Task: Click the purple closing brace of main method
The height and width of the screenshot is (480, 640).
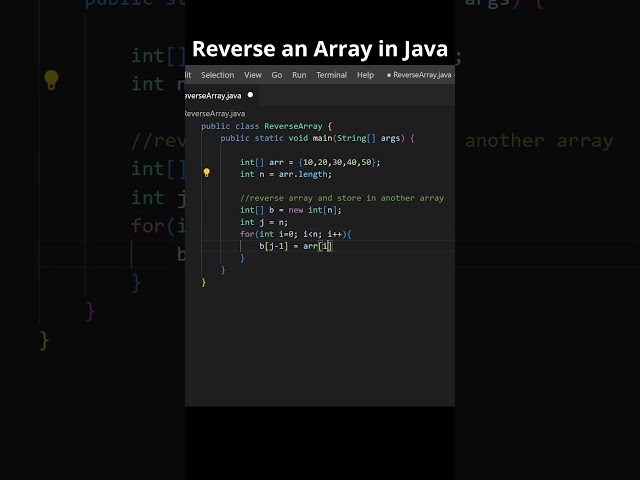Action: click(223, 270)
